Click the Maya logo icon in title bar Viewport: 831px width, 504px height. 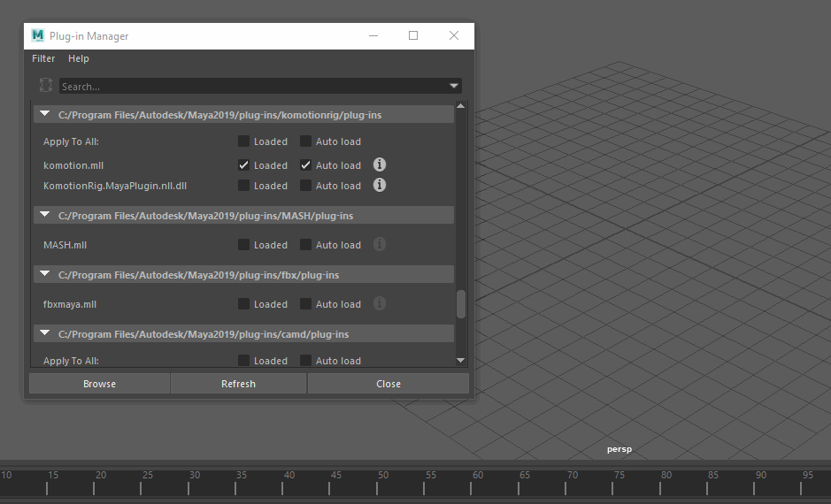pos(38,35)
